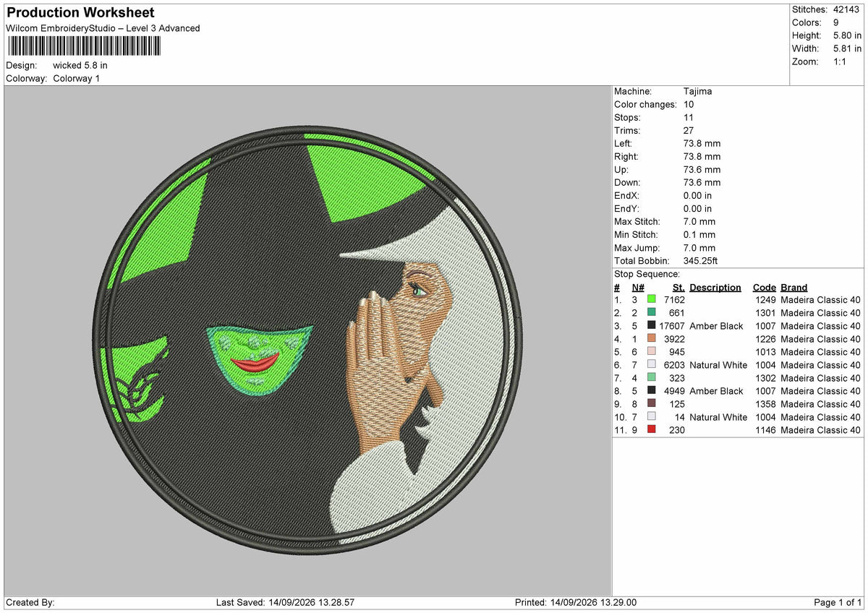Click the Min Stitch value 0.1 mm
The image size is (868, 613).
click(x=699, y=234)
